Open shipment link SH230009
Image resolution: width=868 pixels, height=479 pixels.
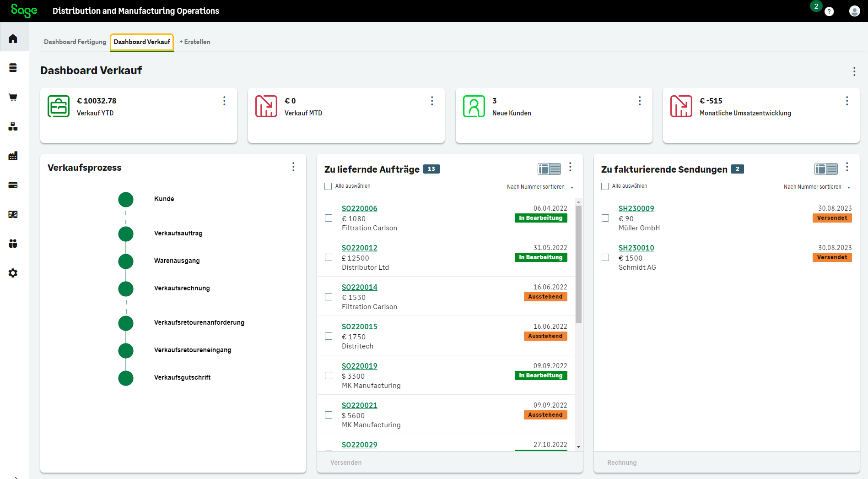[636, 208]
